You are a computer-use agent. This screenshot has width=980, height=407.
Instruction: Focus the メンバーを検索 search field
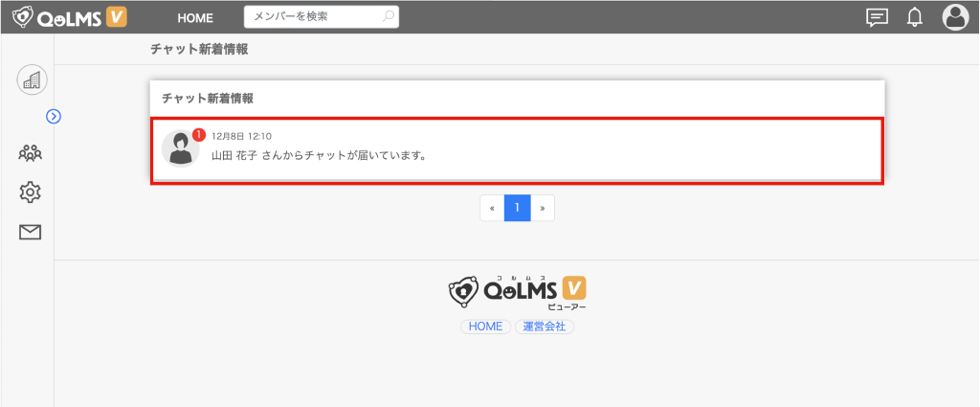click(x=311, y=16)
